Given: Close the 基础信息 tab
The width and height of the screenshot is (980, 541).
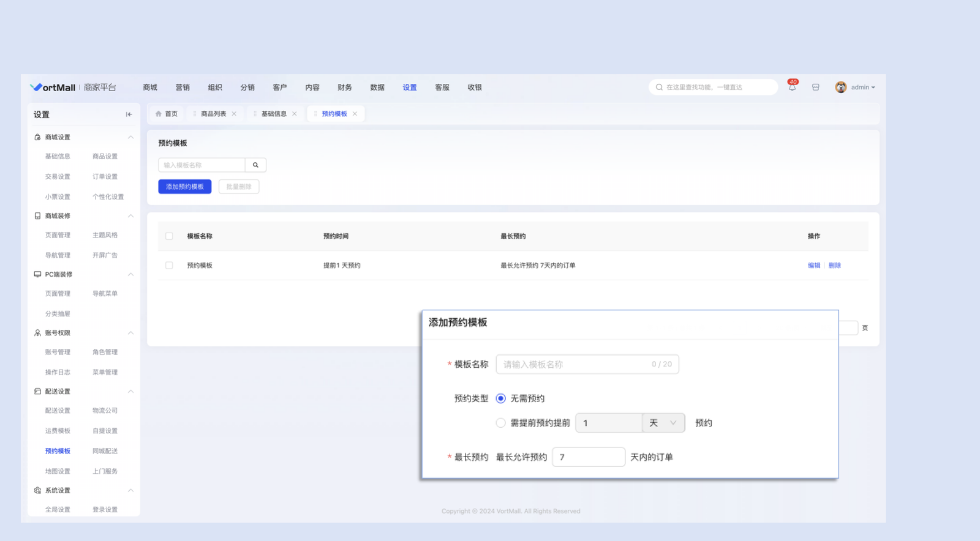Looking at the screenshot, I should pyautogui.click(x=295, y=114).
